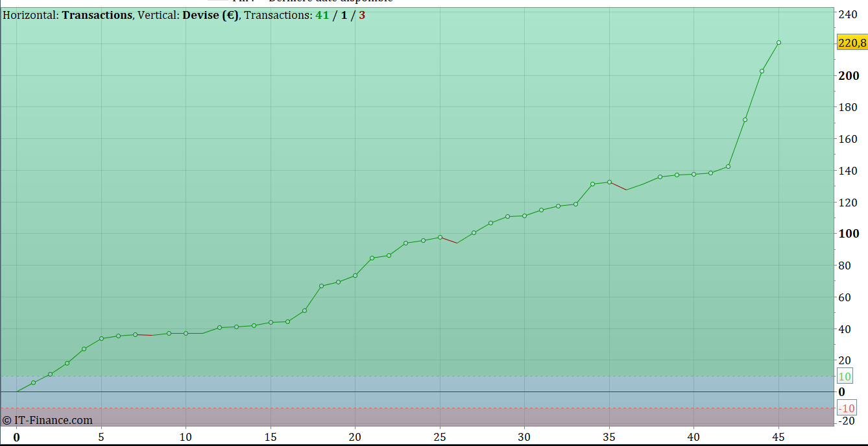This screenshot has height=446, width=868.
Task: Click the red 3 losing transactions count
Action: [x=362, y=15]
